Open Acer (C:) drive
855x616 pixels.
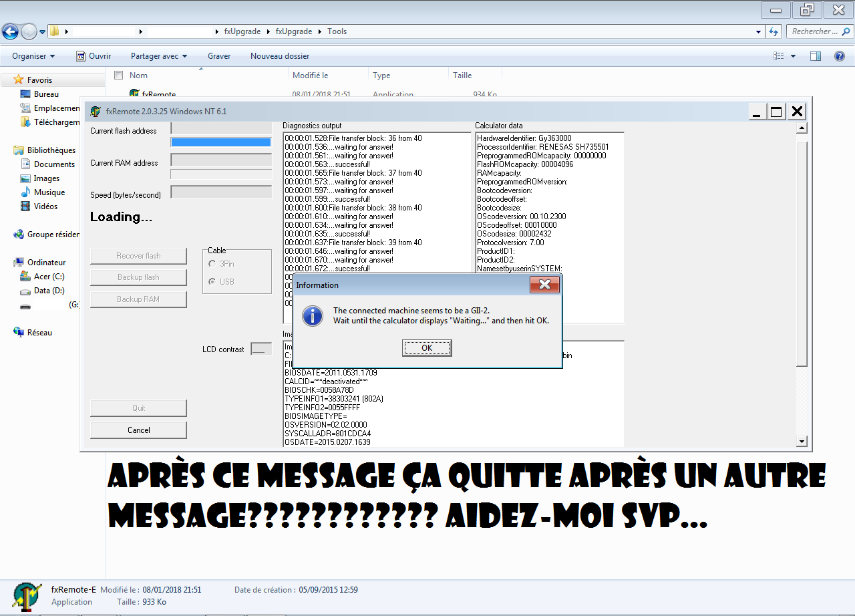click(49, 277)
